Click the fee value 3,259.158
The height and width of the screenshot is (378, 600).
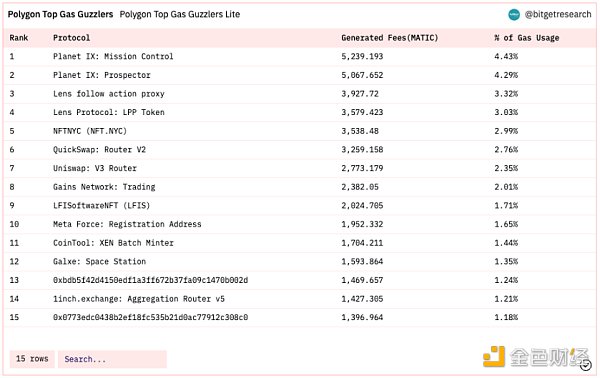362,150
